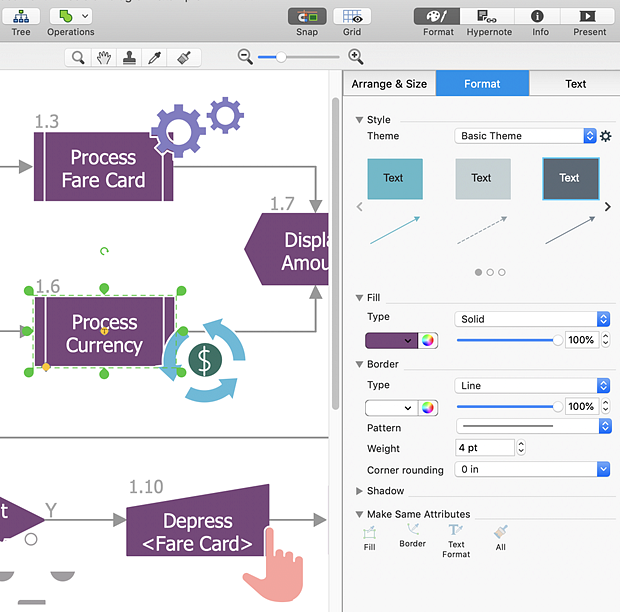Screen dimensions: 620x612
Task: Click Make Same All button
Action: point(501,538)
